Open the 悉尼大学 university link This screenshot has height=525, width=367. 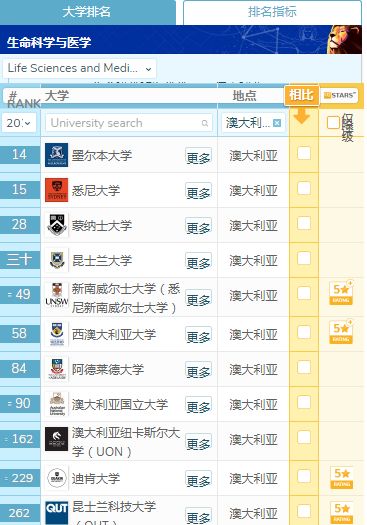(96, 191)
